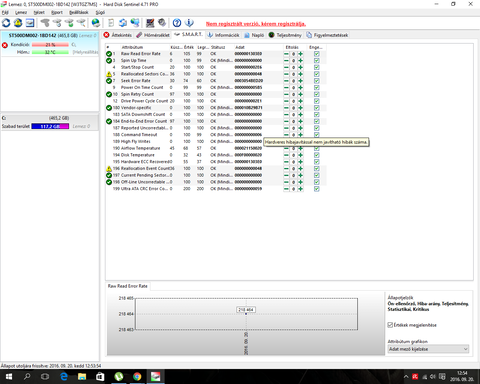Click the unregistered version registration link

point(256,24)
